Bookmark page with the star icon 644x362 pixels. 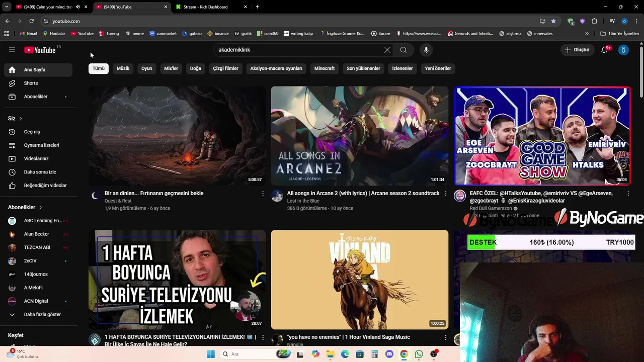553,21
